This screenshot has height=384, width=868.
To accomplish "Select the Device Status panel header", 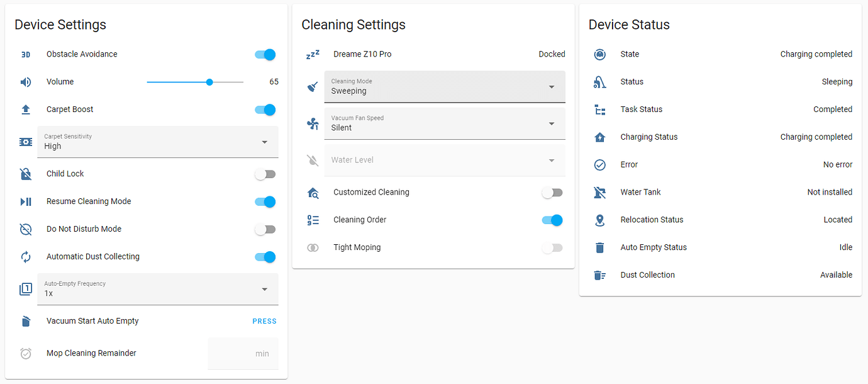I will 629,25.
